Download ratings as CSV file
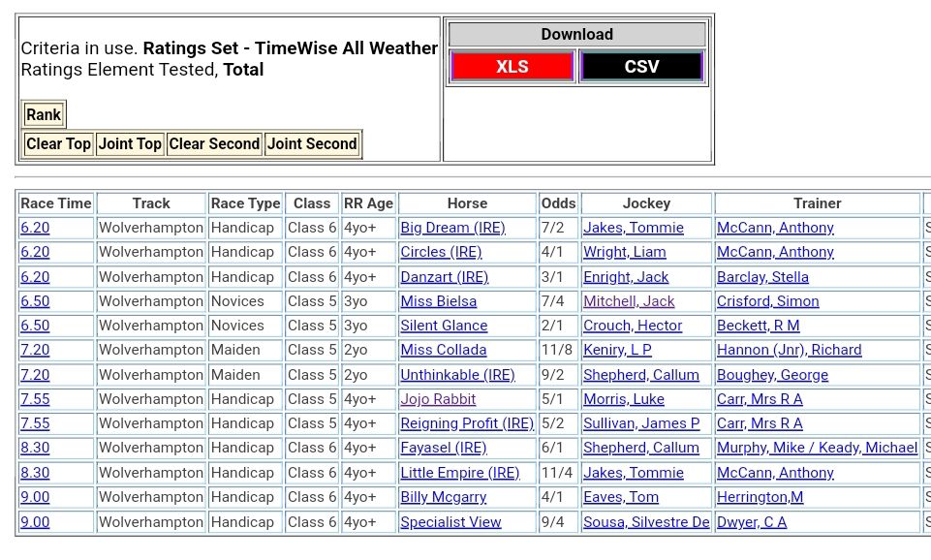The width and height of the screenshot is (931, 560). (641, 67)
